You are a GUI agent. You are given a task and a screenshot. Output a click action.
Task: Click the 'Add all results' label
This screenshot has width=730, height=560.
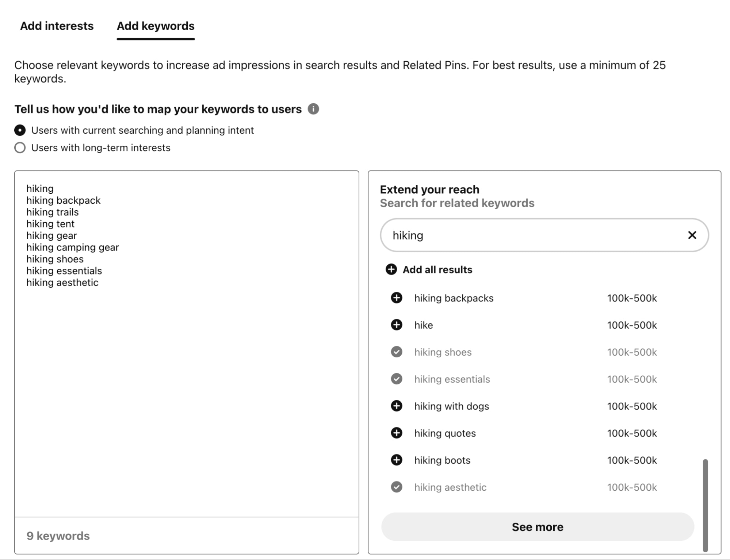(437, 269)
